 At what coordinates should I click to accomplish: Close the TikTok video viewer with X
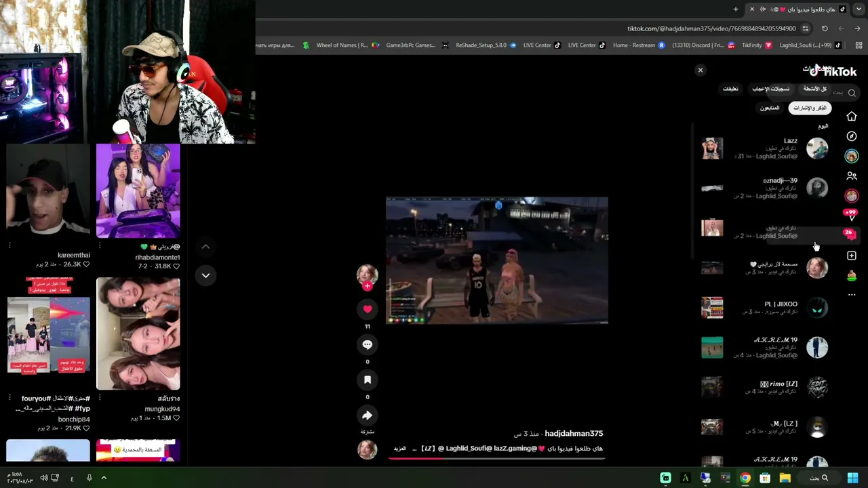pyautogui.click(x=701, y=70)
